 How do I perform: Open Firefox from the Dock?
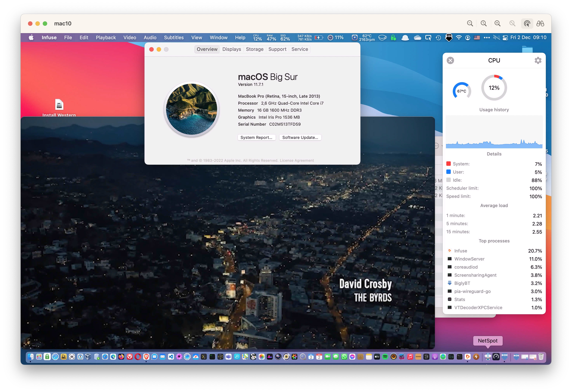point(121,357)
